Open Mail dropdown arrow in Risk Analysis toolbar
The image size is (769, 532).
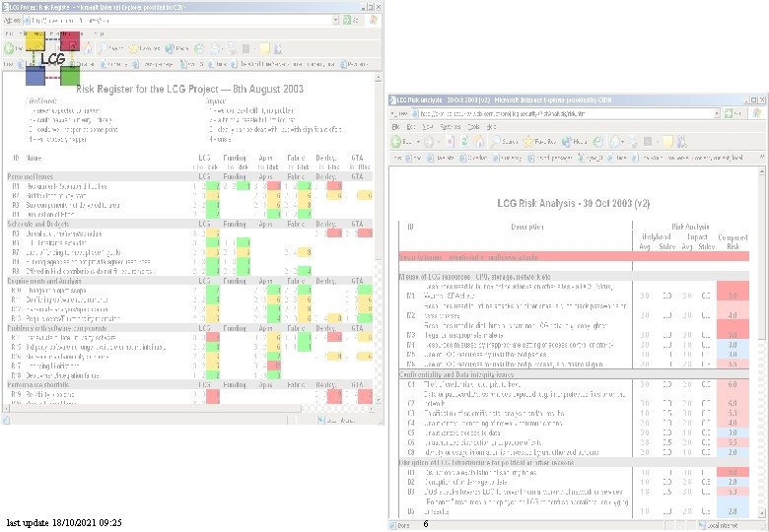[624, 143]
